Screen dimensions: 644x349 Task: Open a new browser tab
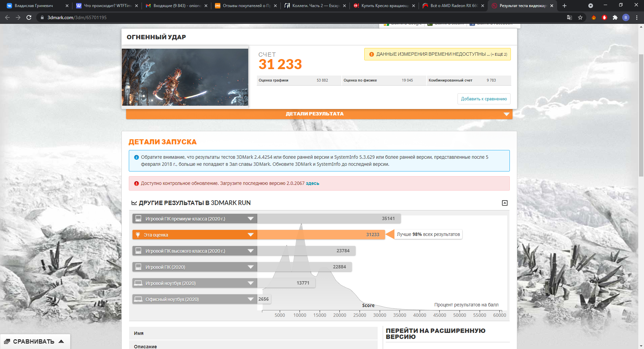(565, 6)
